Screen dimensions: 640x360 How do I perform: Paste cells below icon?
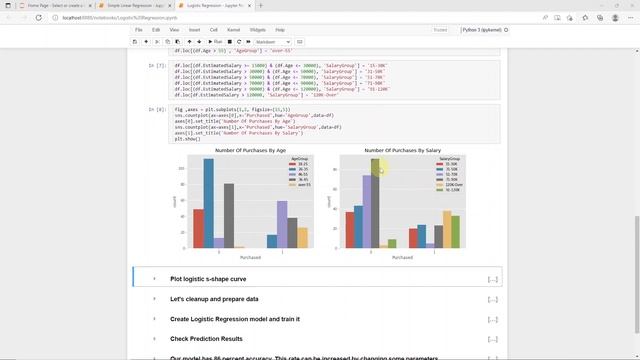178,42
